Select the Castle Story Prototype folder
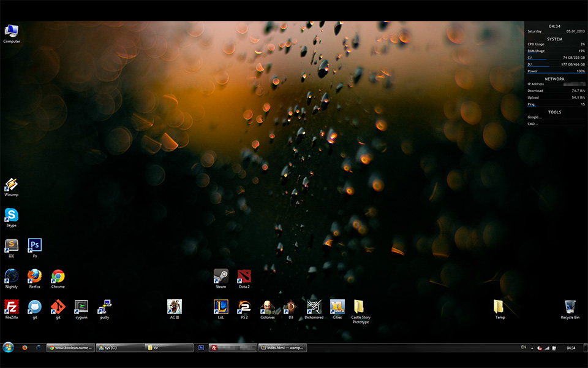Screen dimensions: 588x368 [x=360, y=307]
